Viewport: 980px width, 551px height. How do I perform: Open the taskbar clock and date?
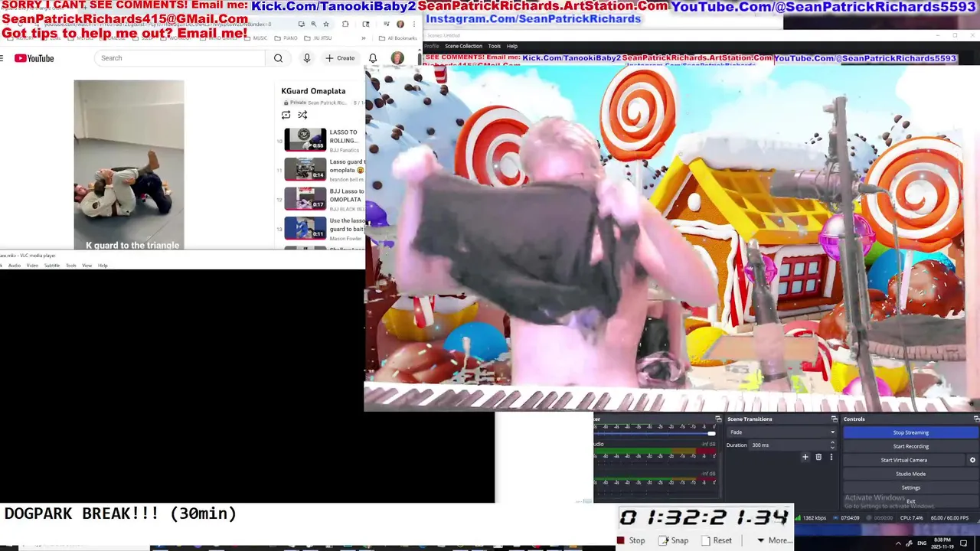(942, 543)
